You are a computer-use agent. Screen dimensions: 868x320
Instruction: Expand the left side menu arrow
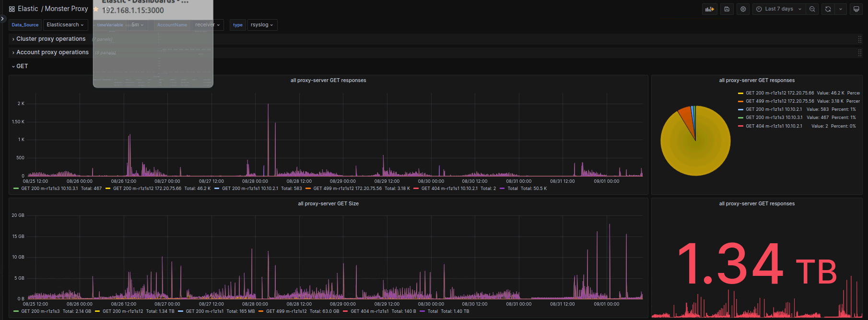(x=2, y=19)
